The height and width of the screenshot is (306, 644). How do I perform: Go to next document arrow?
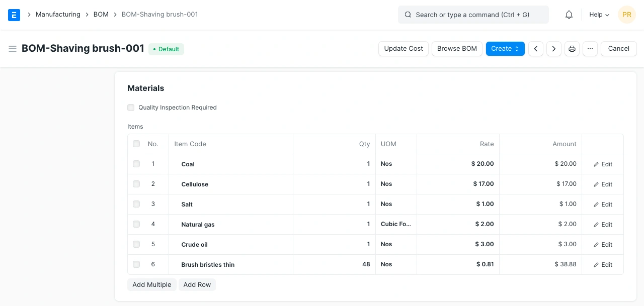click(554, 49)
